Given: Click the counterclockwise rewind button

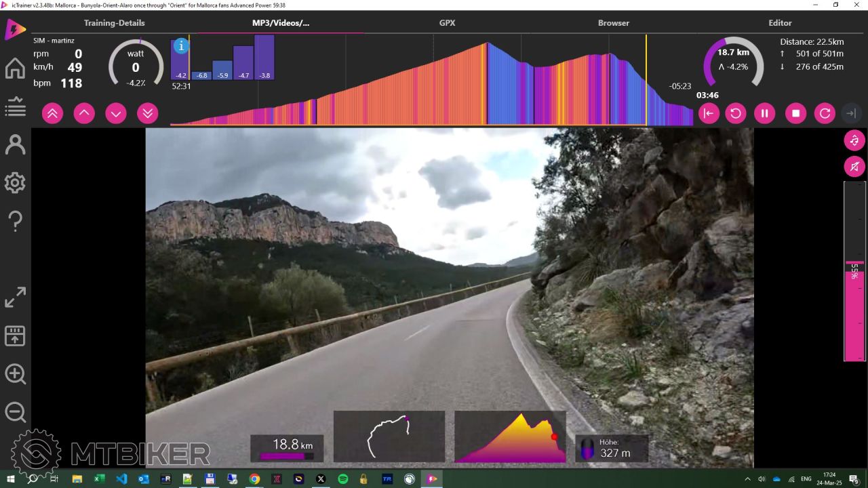Looking at the screenshot, I should [736, 113].
